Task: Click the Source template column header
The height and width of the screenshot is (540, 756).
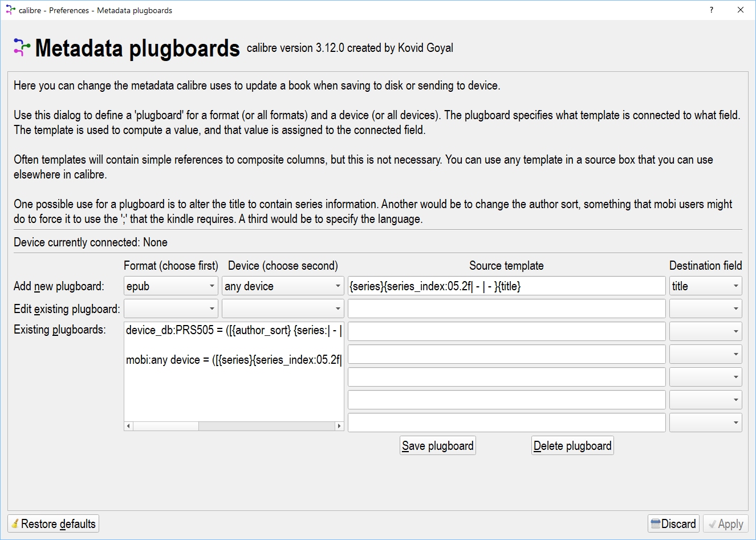Action: pos(506,266)
